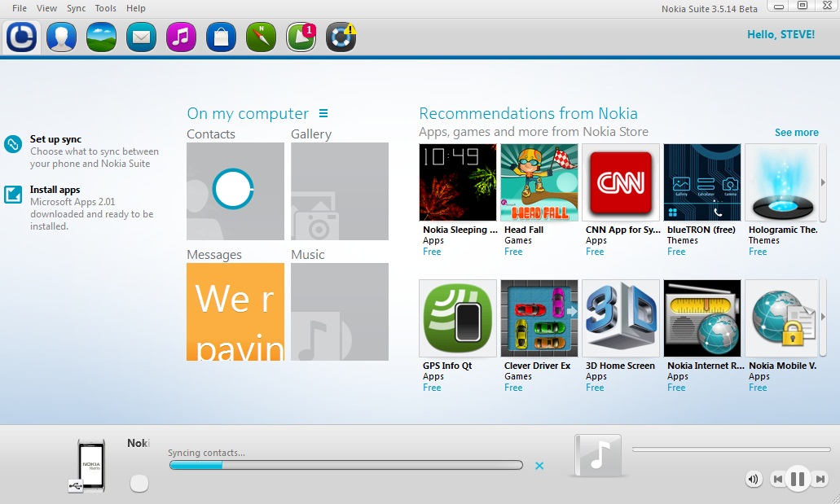Minimize the Nokia Suite window

tap(779, 7)
